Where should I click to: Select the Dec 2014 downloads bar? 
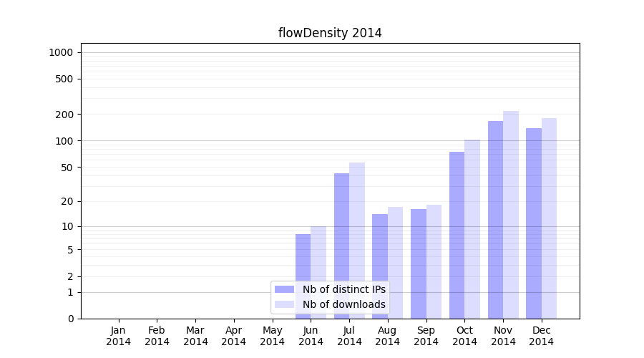[550, 218]
